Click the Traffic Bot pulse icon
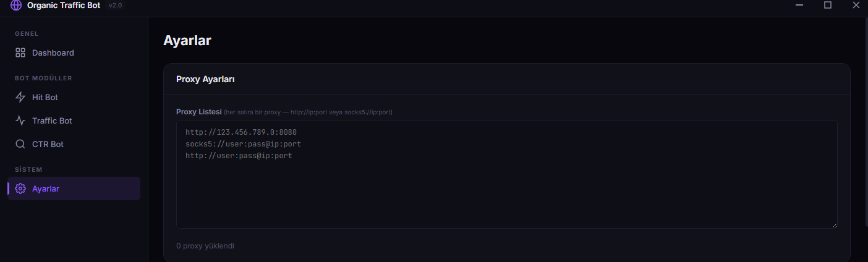Viewport: 868px width, 262px height. [20, 121]
